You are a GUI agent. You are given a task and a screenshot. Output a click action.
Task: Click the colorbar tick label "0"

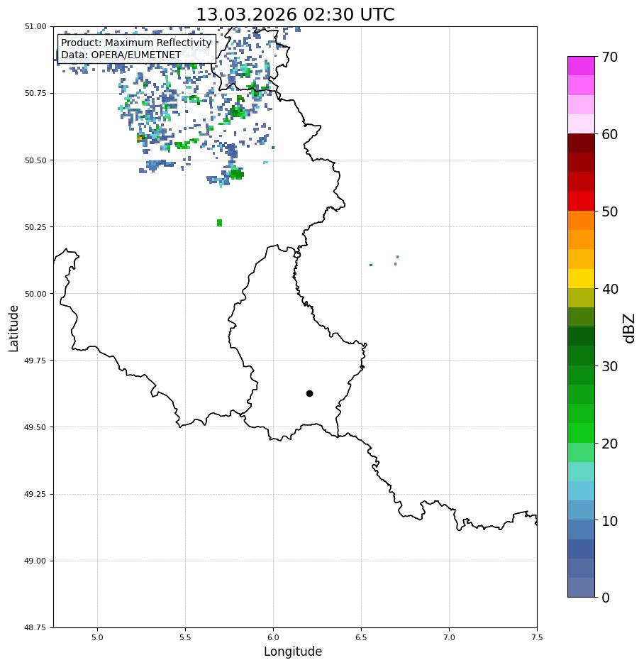point(606,598)
